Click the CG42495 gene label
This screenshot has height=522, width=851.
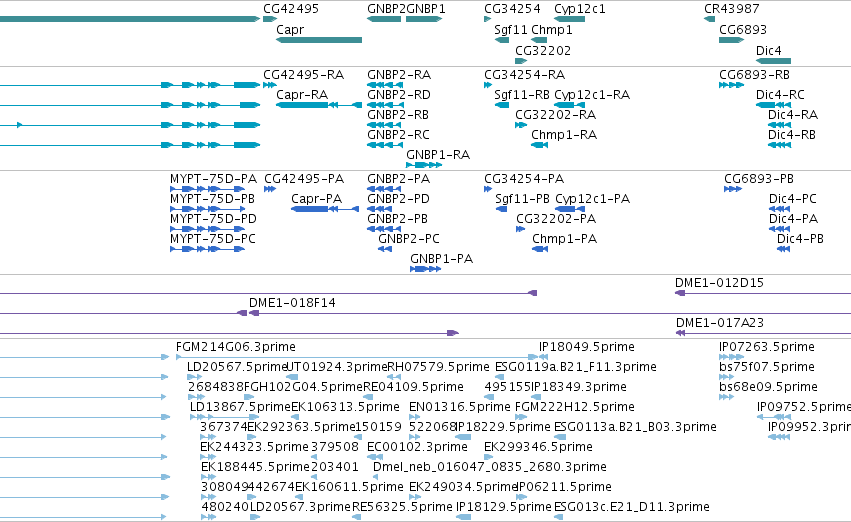tap(291, 9)
